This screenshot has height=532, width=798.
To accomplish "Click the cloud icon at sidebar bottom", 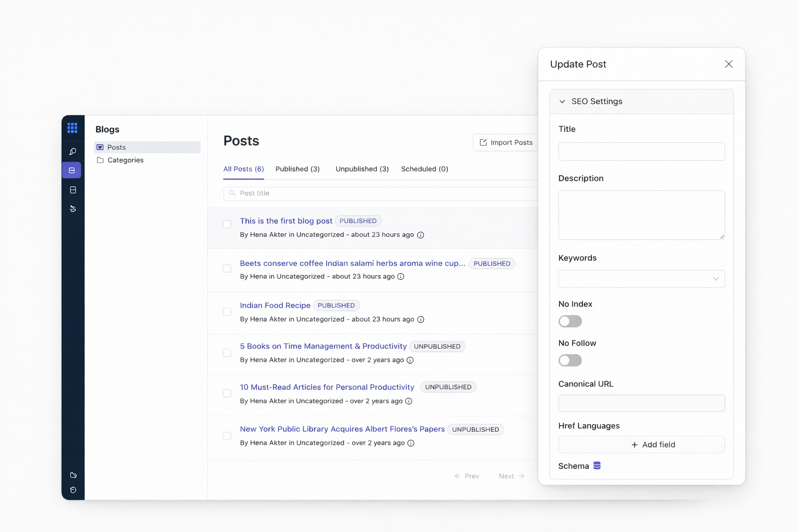I will tap(73, 475).
